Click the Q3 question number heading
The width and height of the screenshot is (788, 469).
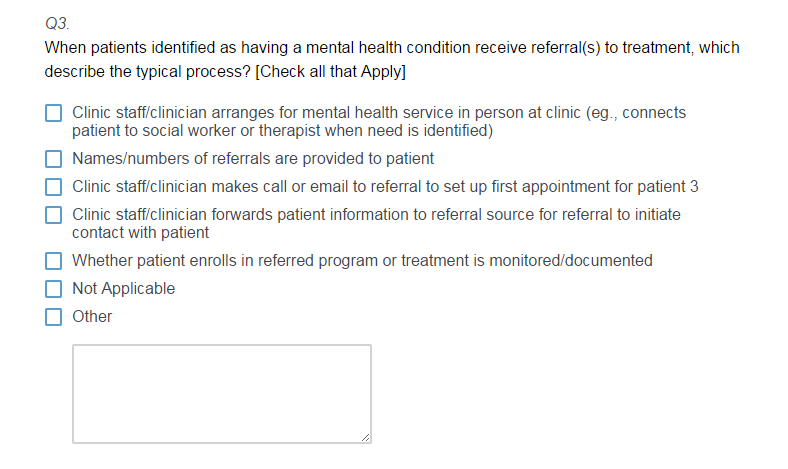click(56, 22)
